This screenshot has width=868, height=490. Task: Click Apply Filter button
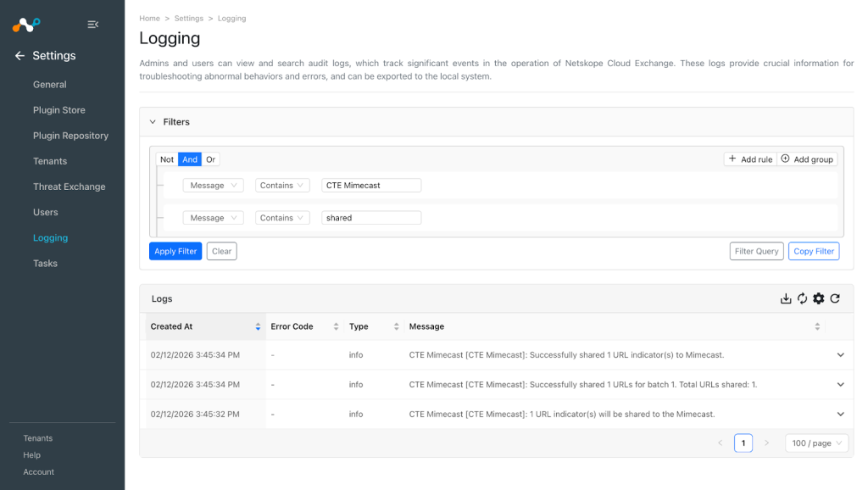[175, 252]
